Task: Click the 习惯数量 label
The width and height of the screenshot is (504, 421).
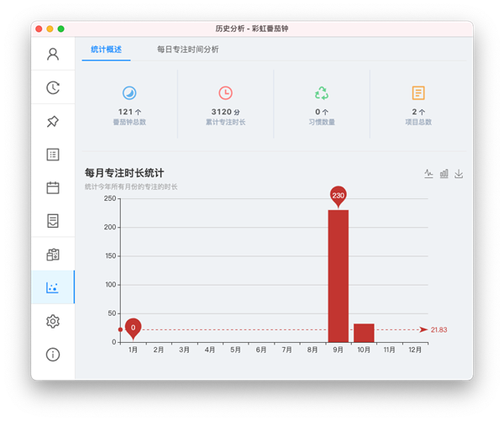Action: pos(322,122)
